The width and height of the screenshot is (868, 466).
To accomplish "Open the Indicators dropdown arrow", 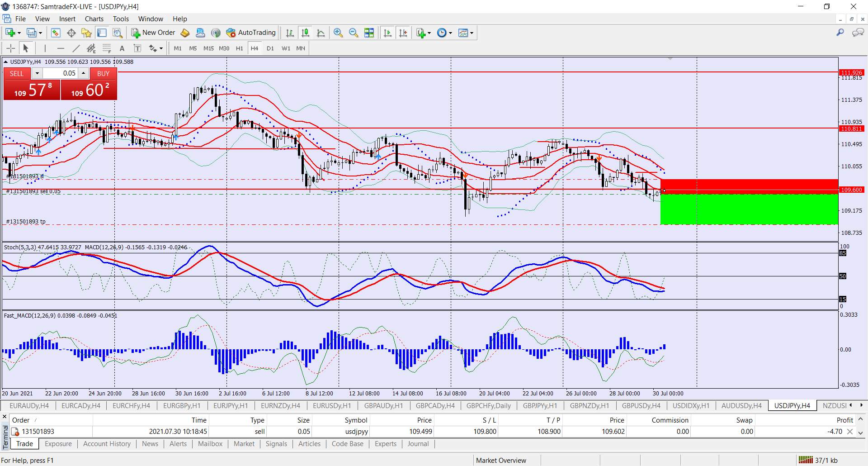I will point(429,33).
